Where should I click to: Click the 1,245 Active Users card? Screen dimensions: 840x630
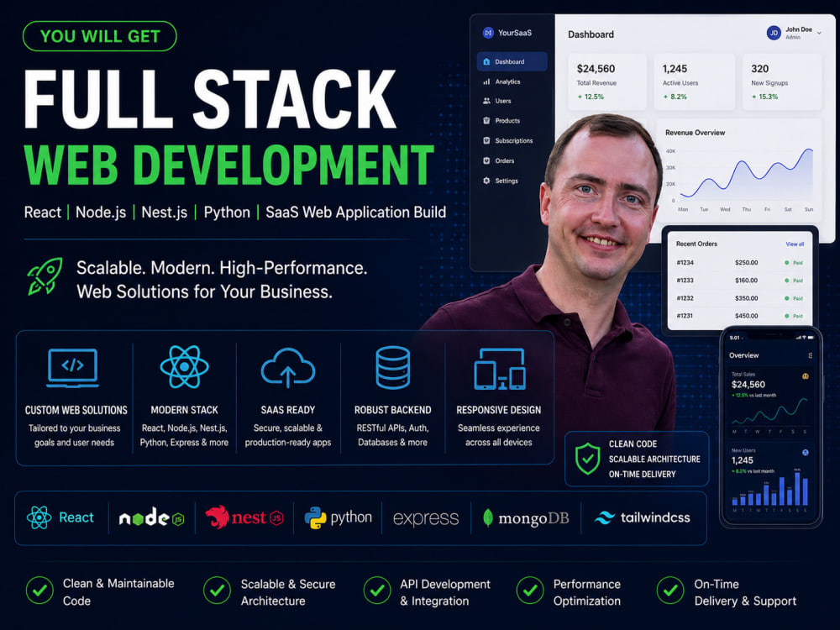695,81
